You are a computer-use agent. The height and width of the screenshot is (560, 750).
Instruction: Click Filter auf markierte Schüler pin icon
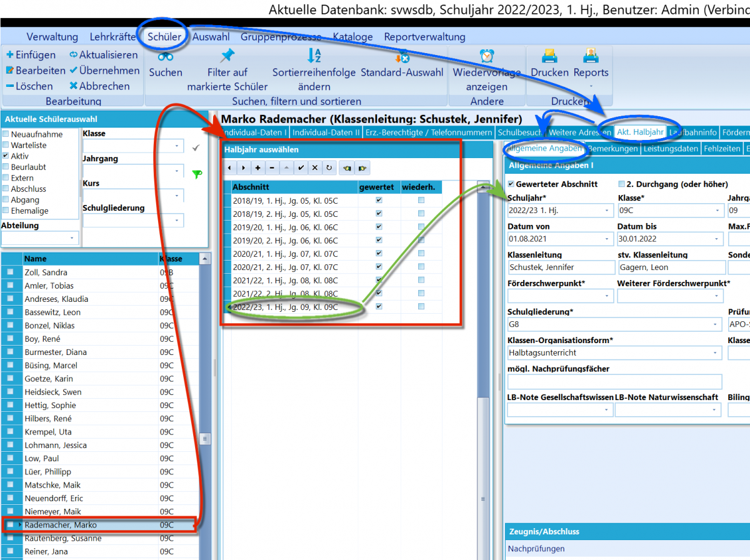coord(227,56)
